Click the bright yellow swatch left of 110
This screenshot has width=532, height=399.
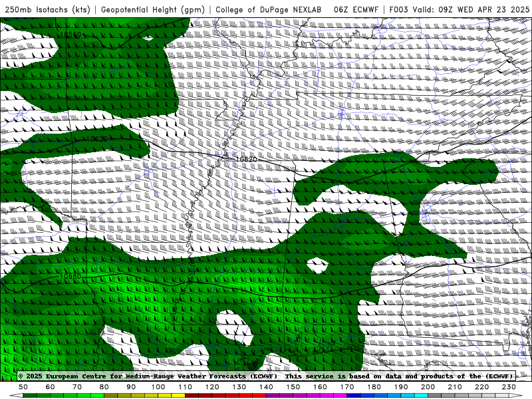(x=178, y=396)
